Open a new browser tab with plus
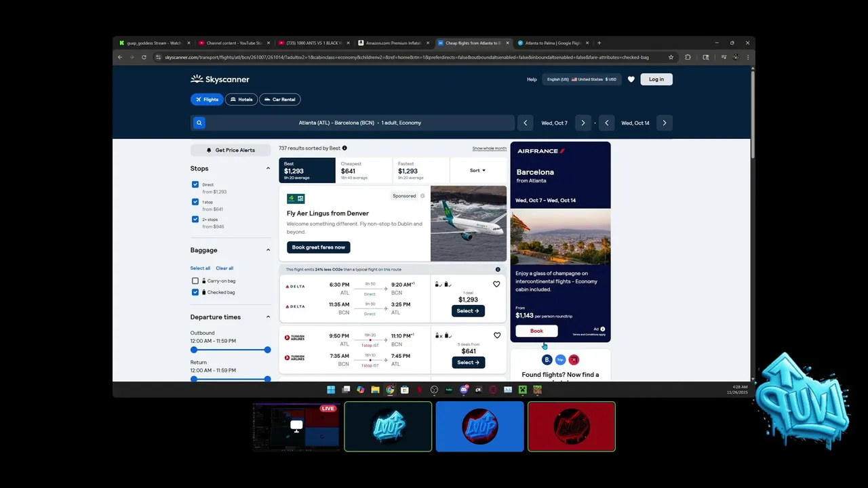 pyautogui.click(x=599, y=43)
